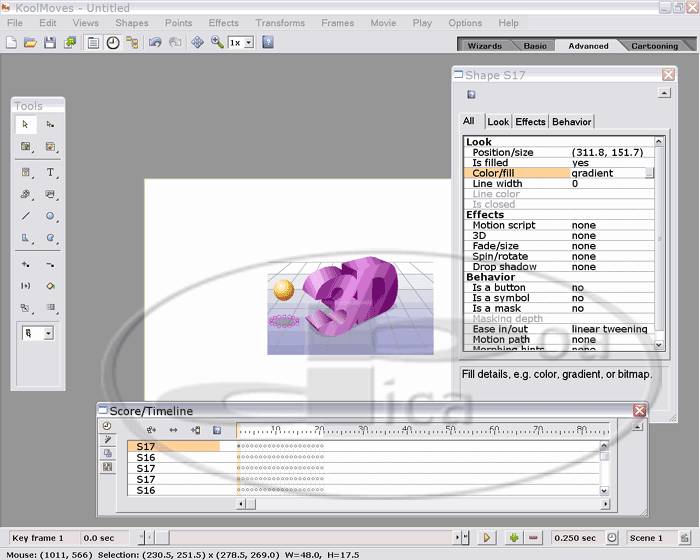Open the 1x zoom level dropdown
The image size is (700, 560).
[x=248, y=43]
